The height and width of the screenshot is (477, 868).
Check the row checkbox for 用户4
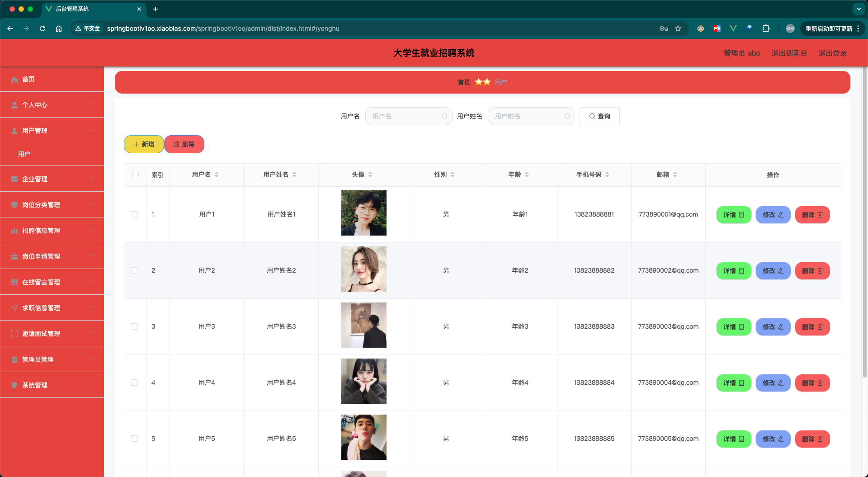tap(135, 383)
